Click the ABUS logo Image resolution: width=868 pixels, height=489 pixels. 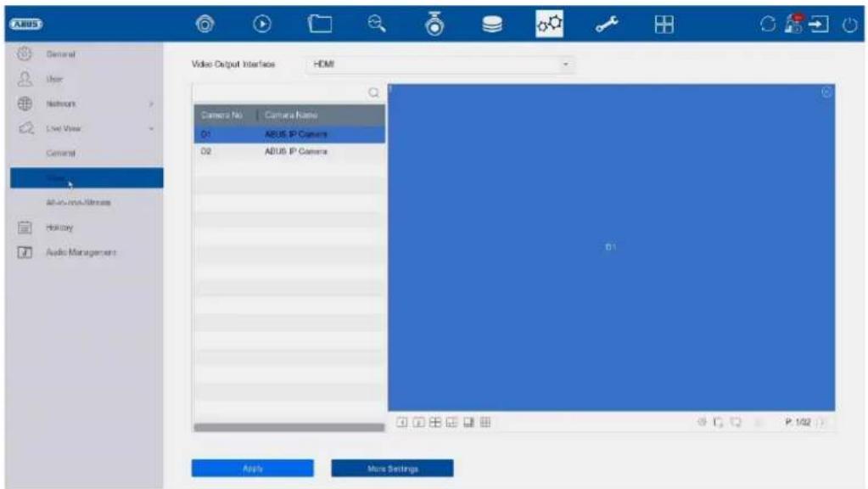coord(25,24)
